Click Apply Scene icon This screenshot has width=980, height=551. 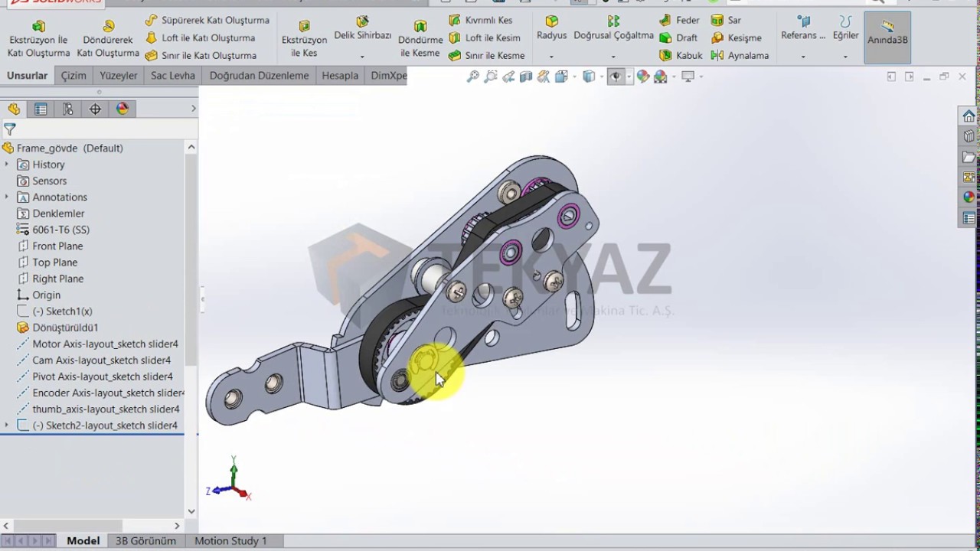[x=660, y=77]
